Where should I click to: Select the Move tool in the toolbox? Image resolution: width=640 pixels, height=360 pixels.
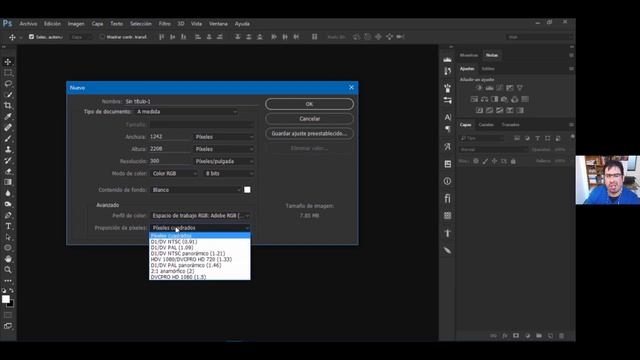[x=8, y=62]
